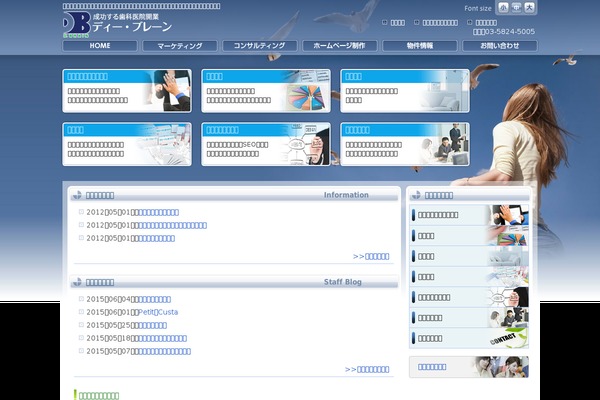Open the large card with scattered paper documents image

[x=127, y=144]
